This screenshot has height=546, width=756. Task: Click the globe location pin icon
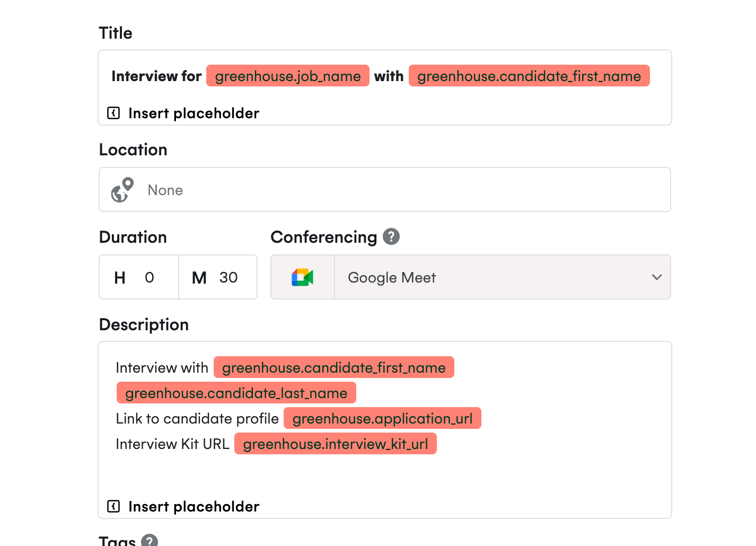tap(122, 190)
